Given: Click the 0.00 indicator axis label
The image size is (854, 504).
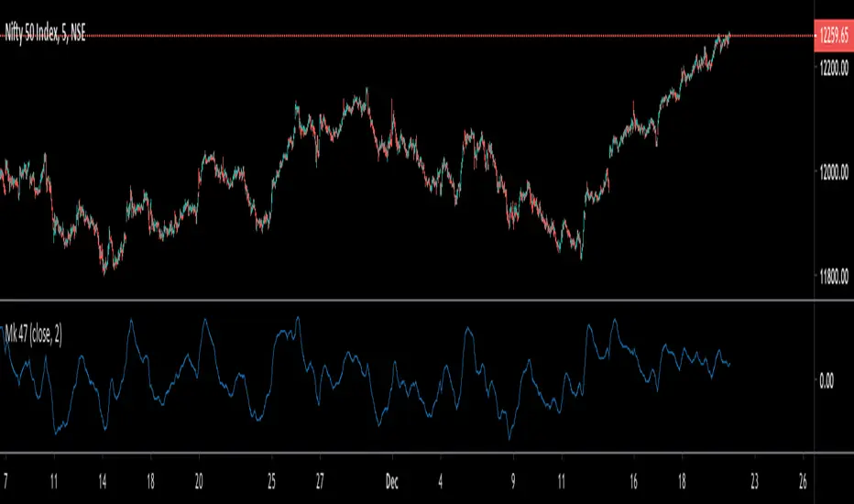Looking at the screenshot, I should [827, 381].
